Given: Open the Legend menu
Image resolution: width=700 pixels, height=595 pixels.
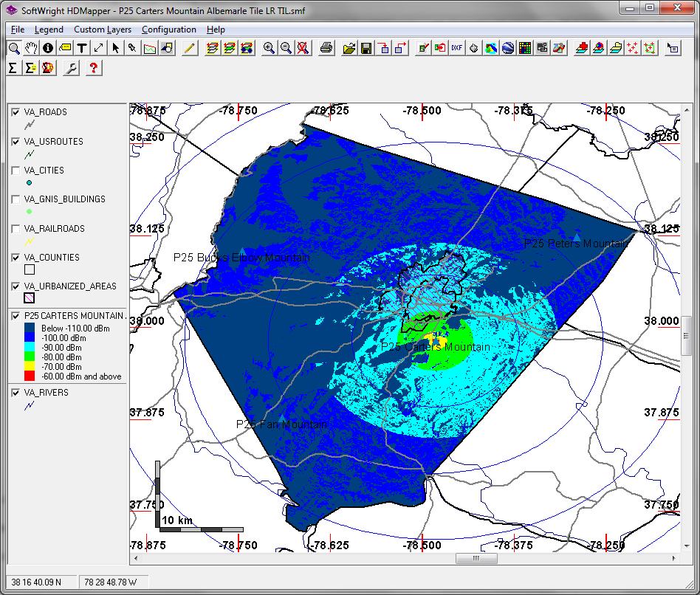Looking at the screenshot, I should (49, 30).
